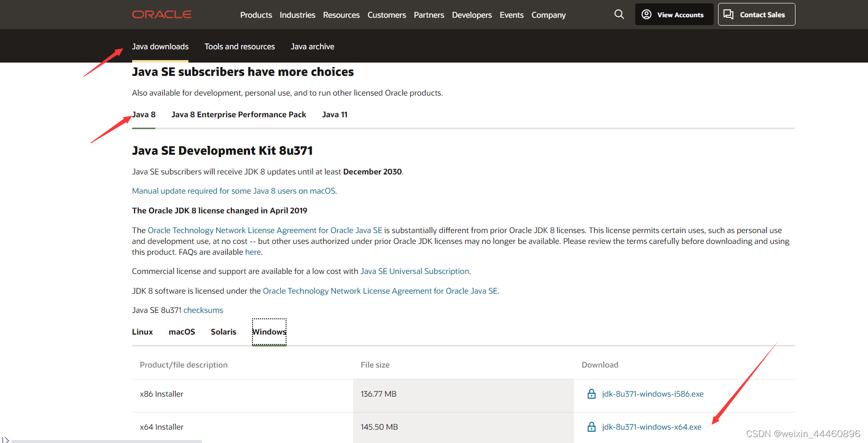Open Java SE Universal Subscription link
Screen dimensions: 868x443
click(x=415, y=271)
